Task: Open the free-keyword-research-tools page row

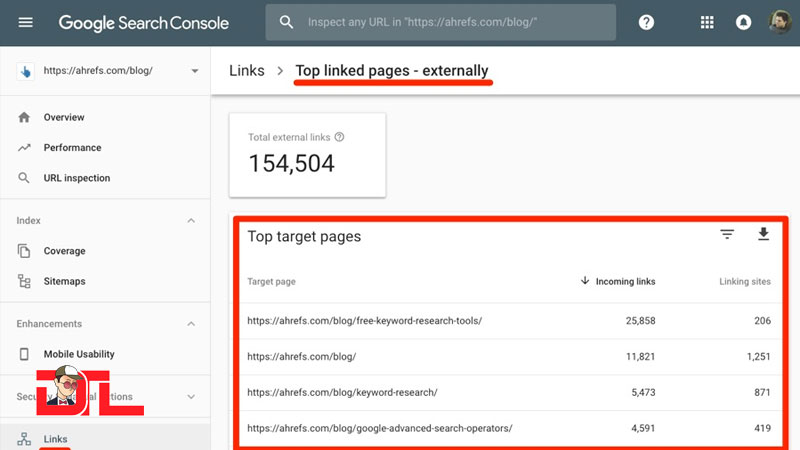Action: 365,320
